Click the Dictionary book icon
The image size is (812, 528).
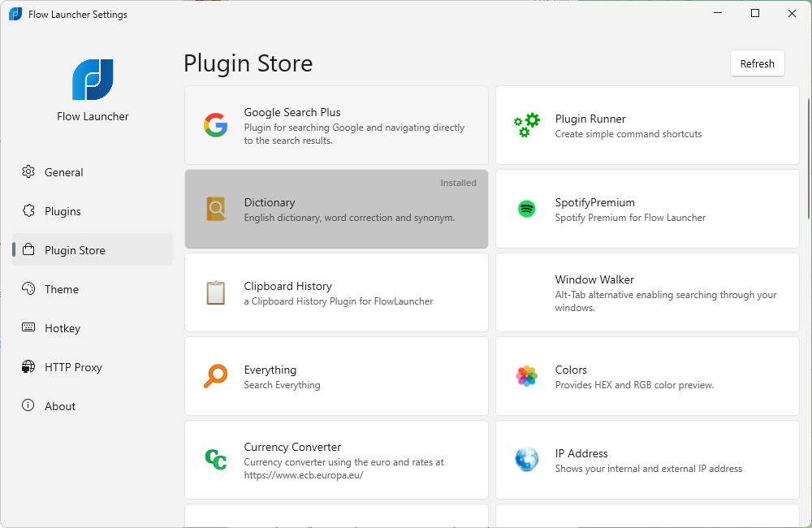pos(216,209)
